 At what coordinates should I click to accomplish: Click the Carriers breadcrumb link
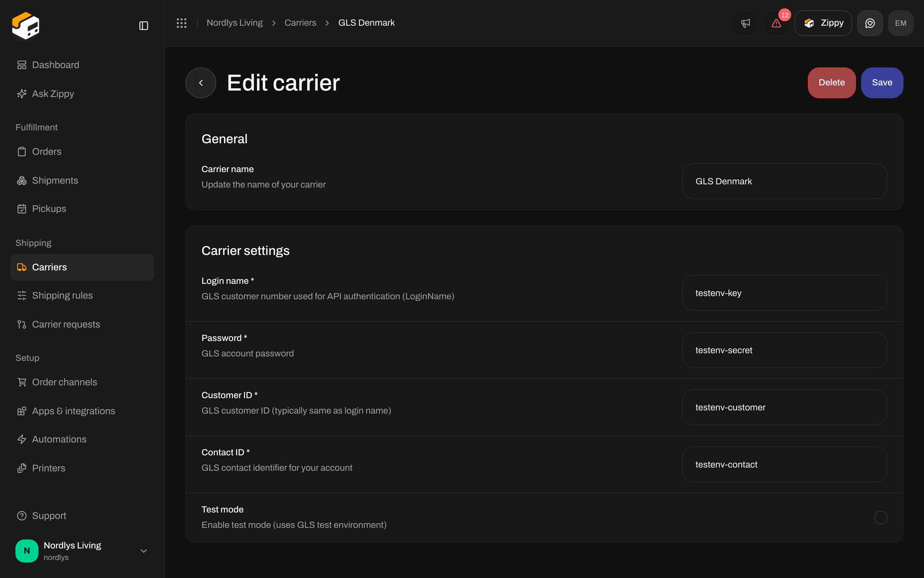(301, 23)
